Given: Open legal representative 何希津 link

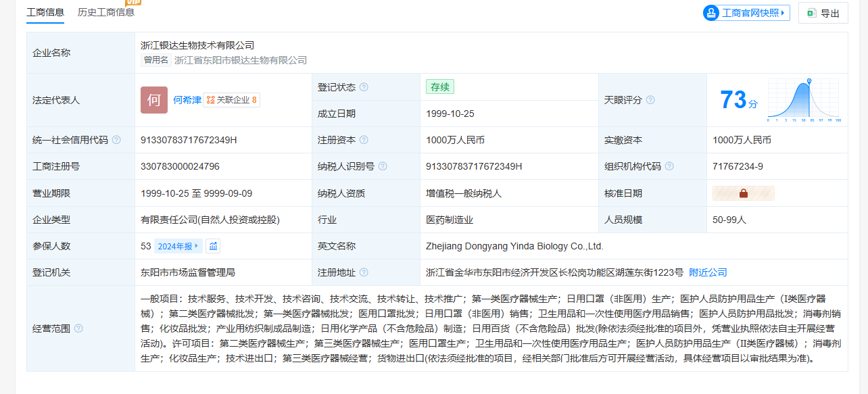Looking at the screenshot, I should pyautogui.click(x=187, y=100).
